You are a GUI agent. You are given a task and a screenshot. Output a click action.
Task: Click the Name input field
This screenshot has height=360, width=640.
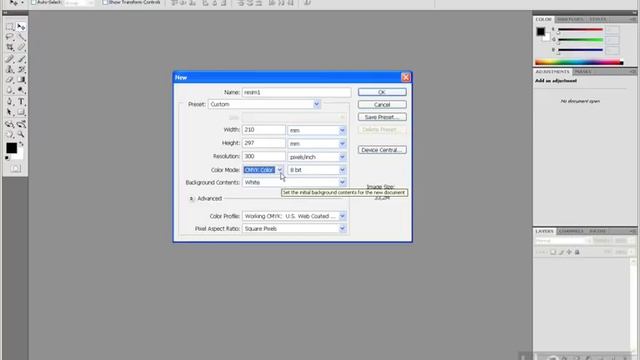[296, 92]
